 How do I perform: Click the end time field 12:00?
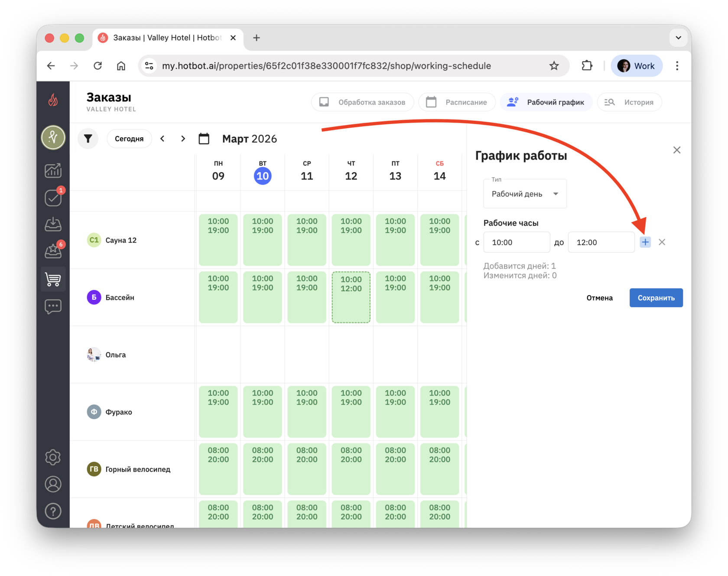[x=601, y=242]
